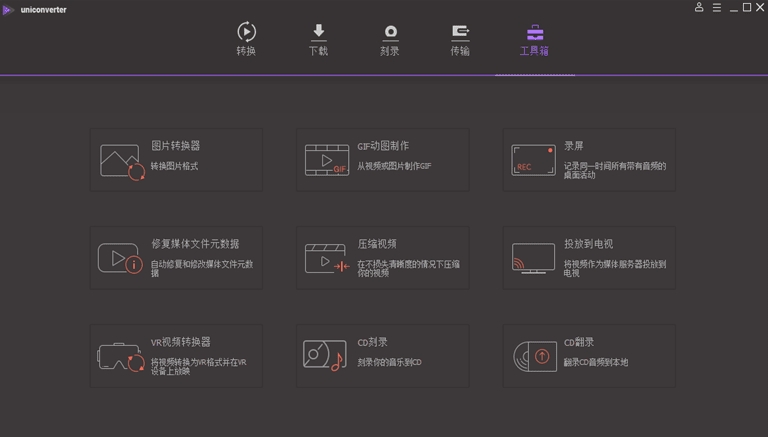Open 修复媒体文件元数据 title

pos(195,243)
